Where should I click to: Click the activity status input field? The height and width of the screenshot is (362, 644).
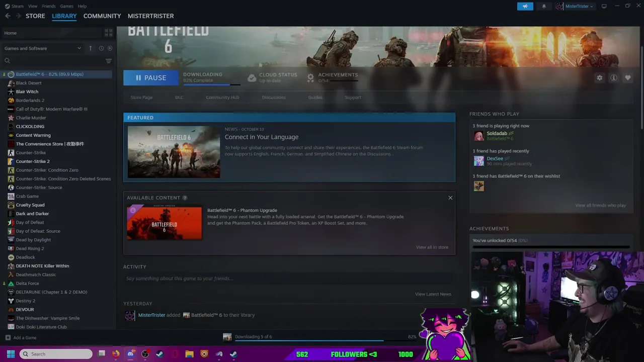[289, 279]
